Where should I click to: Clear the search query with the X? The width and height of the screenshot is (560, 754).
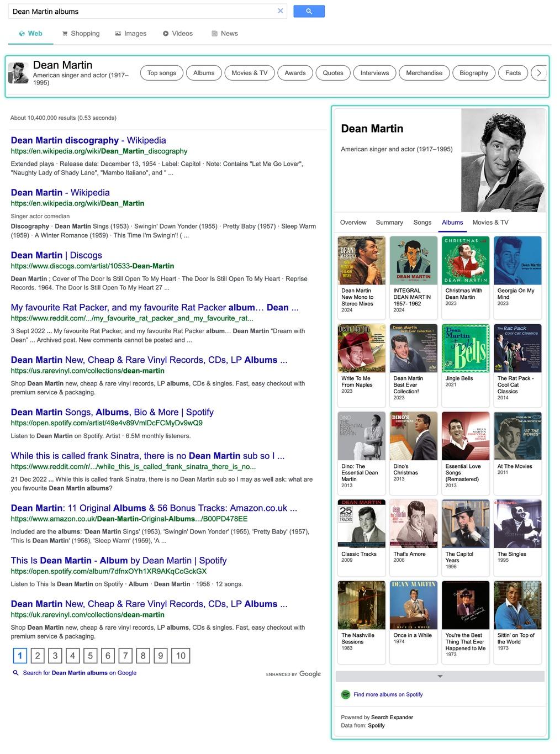click(x=280, y=11)
